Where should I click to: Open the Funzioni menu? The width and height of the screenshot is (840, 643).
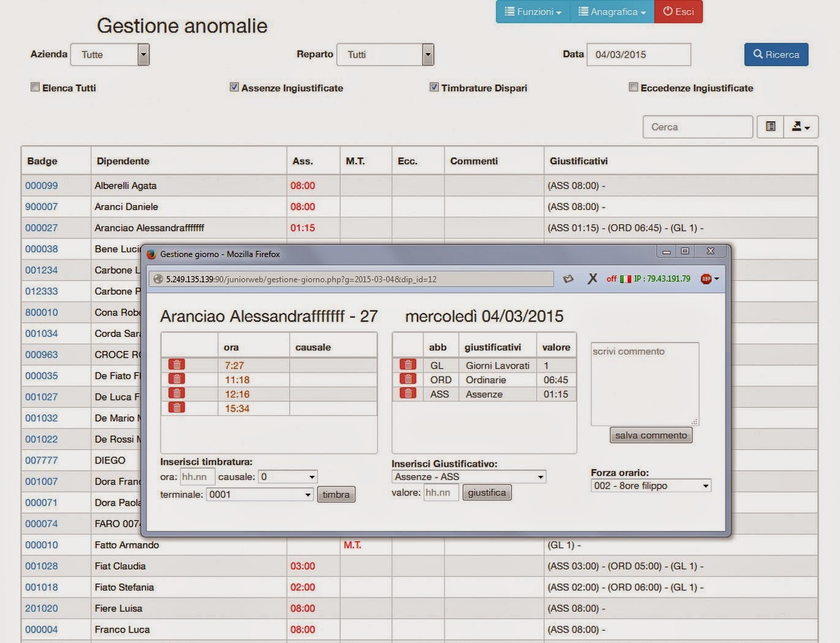(533, 12)
